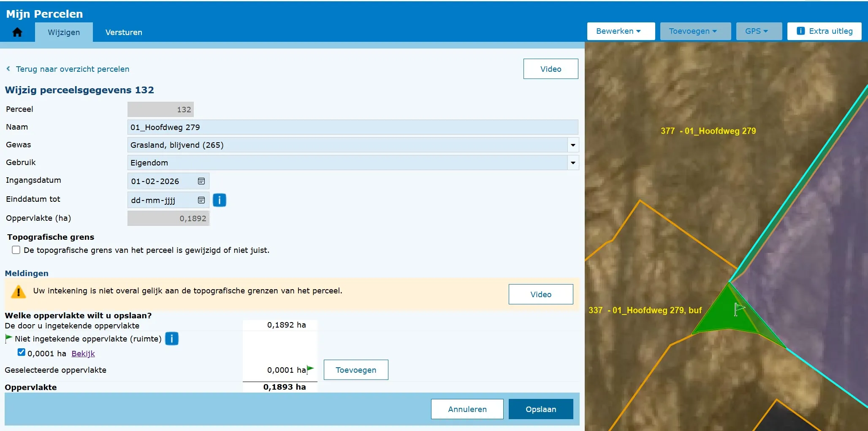Switch to the Versturen tab

[124, 32]
